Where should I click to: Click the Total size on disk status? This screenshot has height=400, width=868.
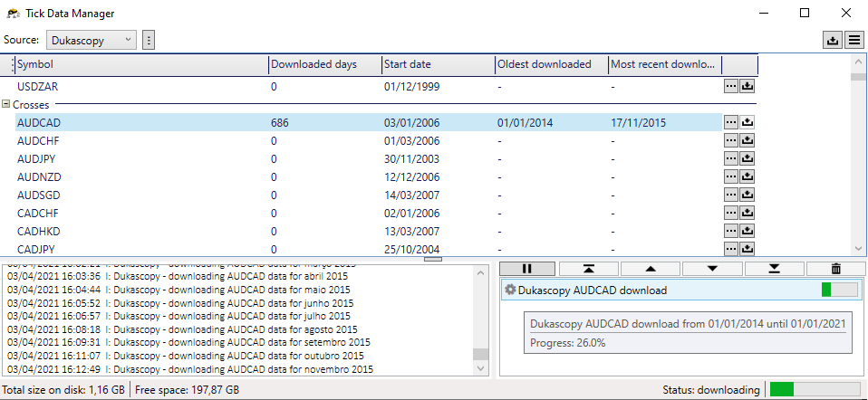point(63,389)
